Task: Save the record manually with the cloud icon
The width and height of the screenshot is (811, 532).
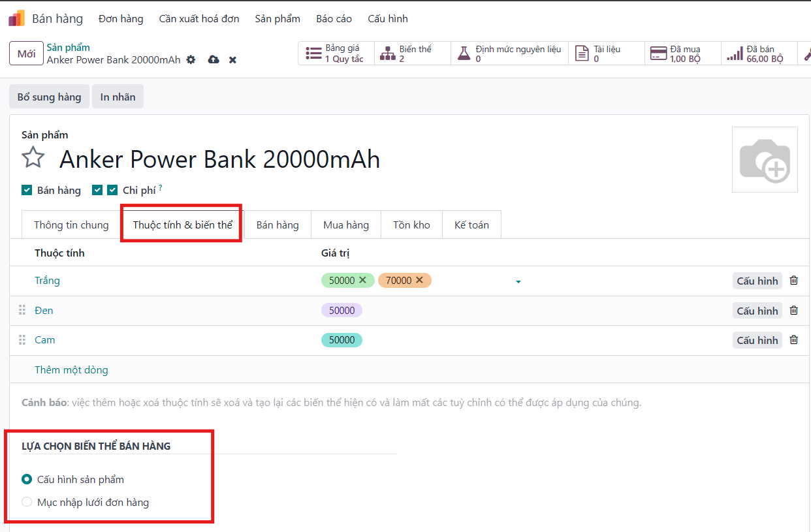Action: coord(214,59)
